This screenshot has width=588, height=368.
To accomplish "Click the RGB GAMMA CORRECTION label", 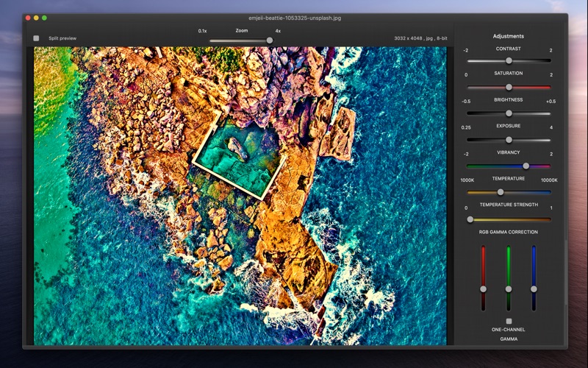I will 509,232.
